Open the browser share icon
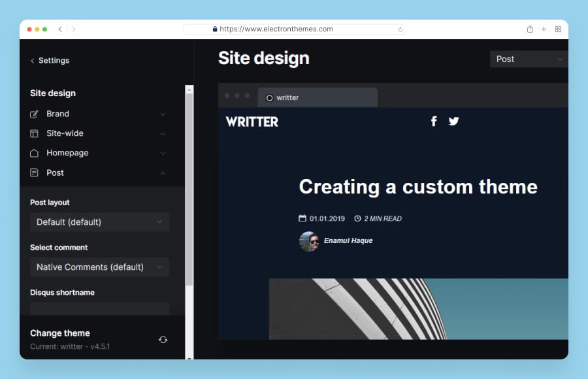 point(529,29)
